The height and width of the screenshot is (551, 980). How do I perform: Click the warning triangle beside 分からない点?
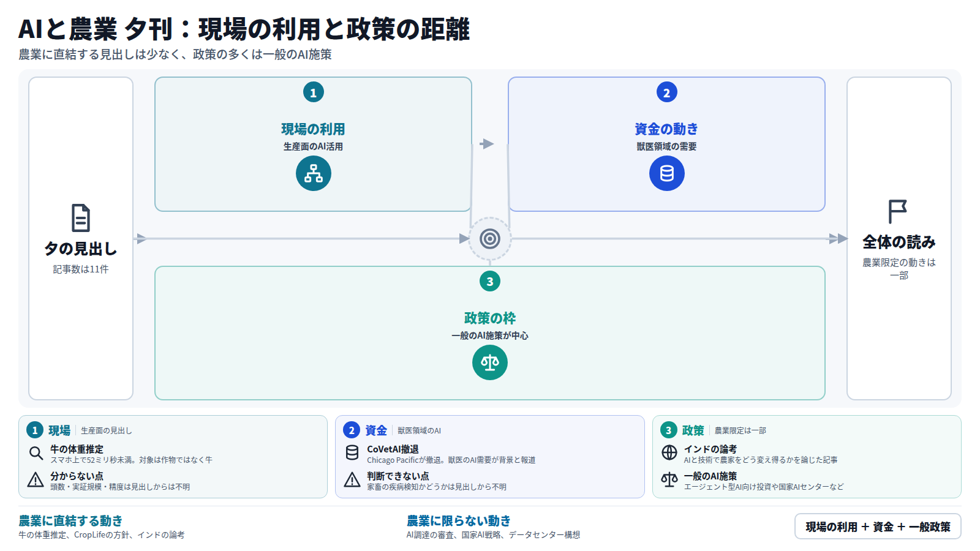click(x=36, y=480)
